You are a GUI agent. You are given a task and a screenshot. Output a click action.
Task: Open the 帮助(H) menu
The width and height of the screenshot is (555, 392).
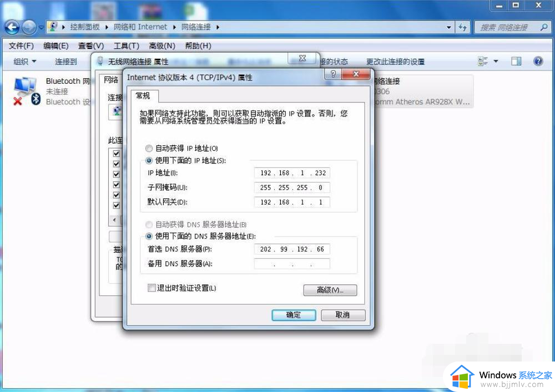point(198,45)
